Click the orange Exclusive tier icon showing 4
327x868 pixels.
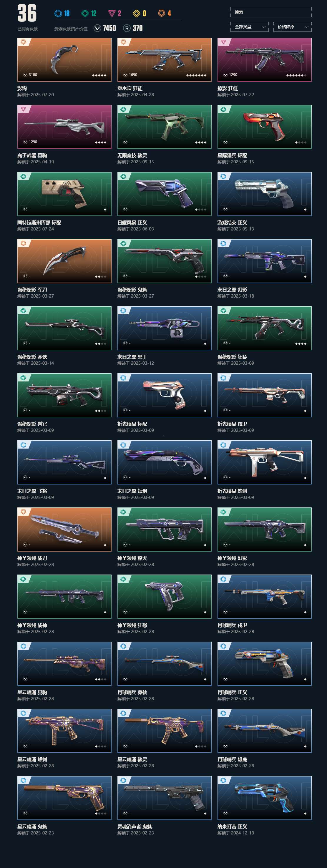pos(162,14)
